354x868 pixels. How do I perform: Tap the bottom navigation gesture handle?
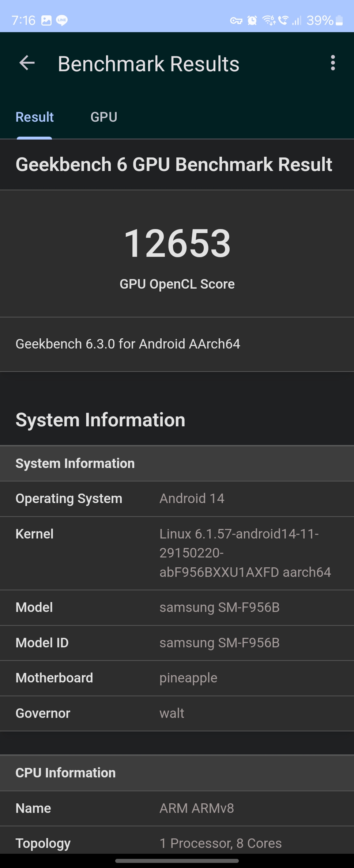coord(177,861)
